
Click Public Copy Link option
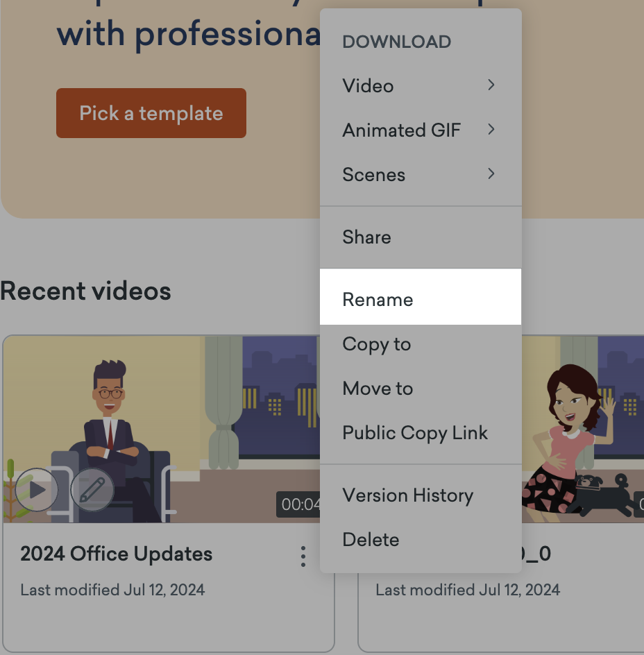pos(421,433)
